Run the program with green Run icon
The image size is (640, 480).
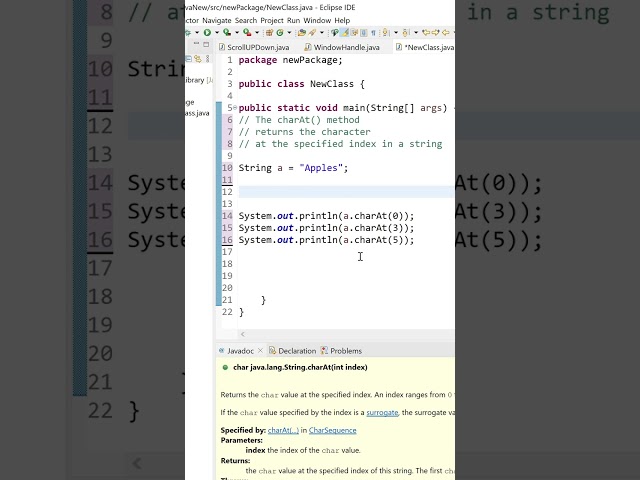tap(207, 32)
